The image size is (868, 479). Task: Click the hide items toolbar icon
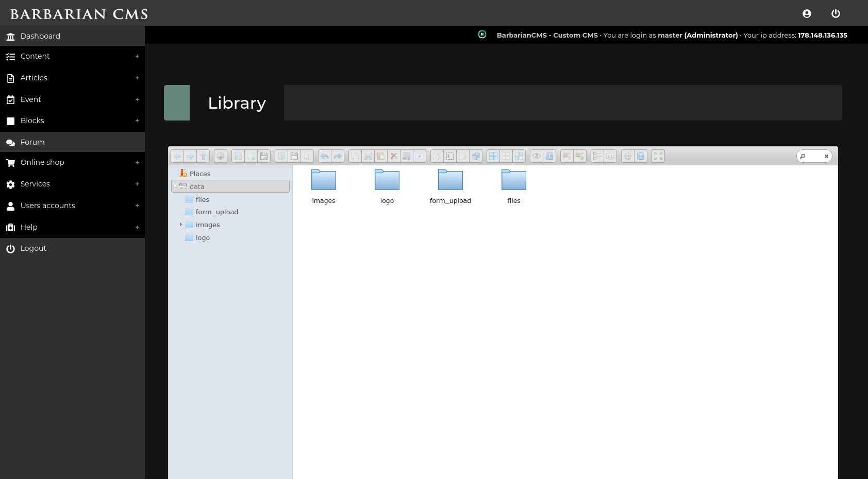[420, 156]
